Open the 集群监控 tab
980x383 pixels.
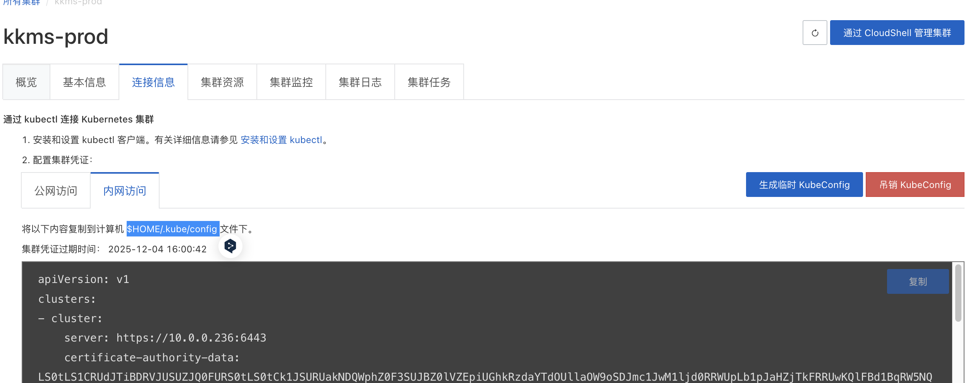[x=291, y=82]
